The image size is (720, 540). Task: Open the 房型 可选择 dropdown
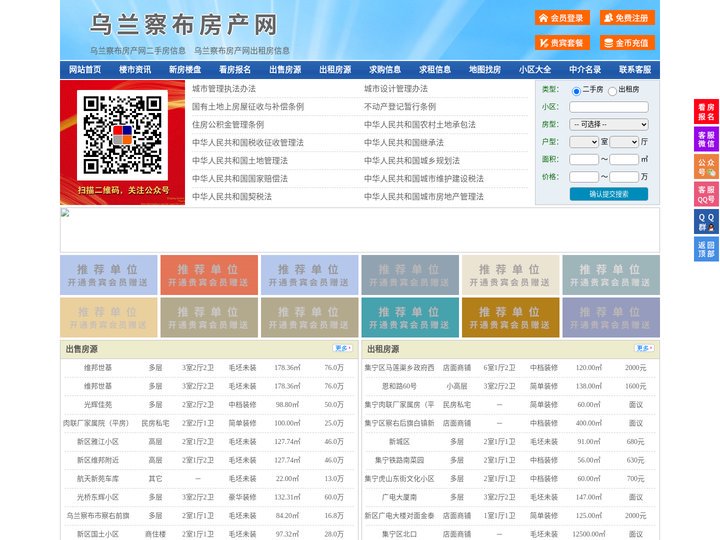(x=609, y=124)
